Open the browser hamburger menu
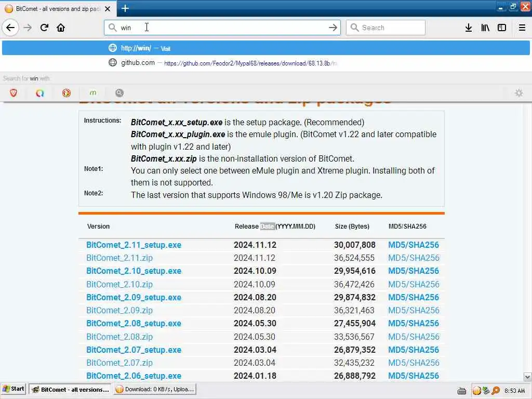This screenshot has height=399, width=532. pos(522,28)
